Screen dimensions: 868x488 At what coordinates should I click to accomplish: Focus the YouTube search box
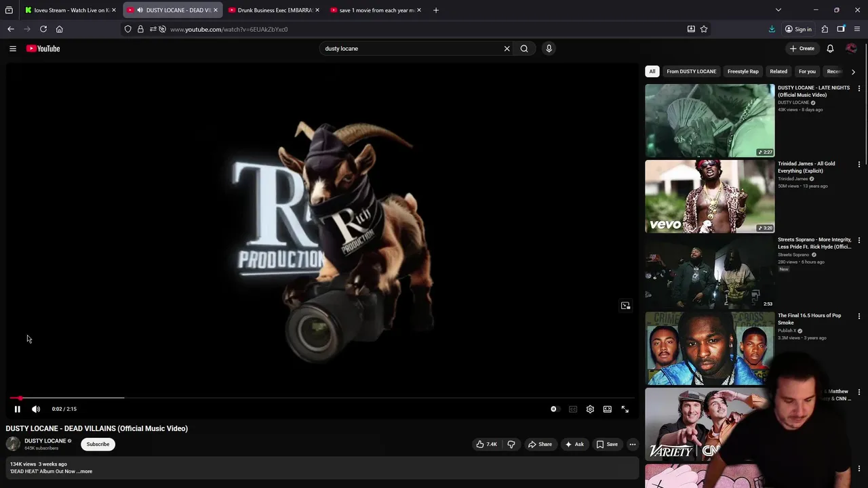pyautogui.click(x=410, y=48)
